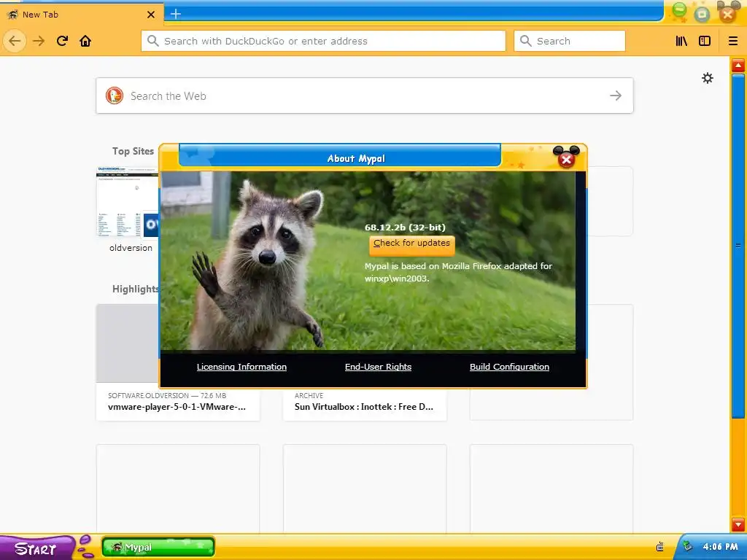Close the About Mypal dialog
The image size is (747, 560).
click(566, 159)
